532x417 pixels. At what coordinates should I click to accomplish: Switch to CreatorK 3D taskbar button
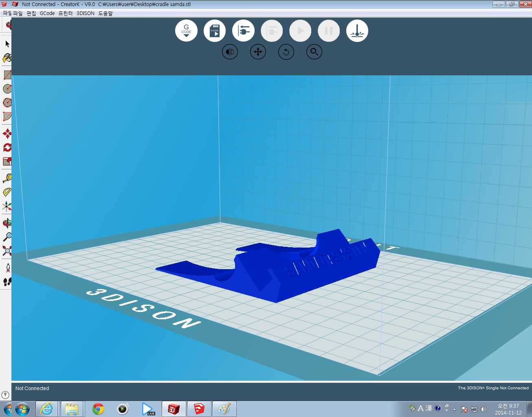[x=174, y=409]
